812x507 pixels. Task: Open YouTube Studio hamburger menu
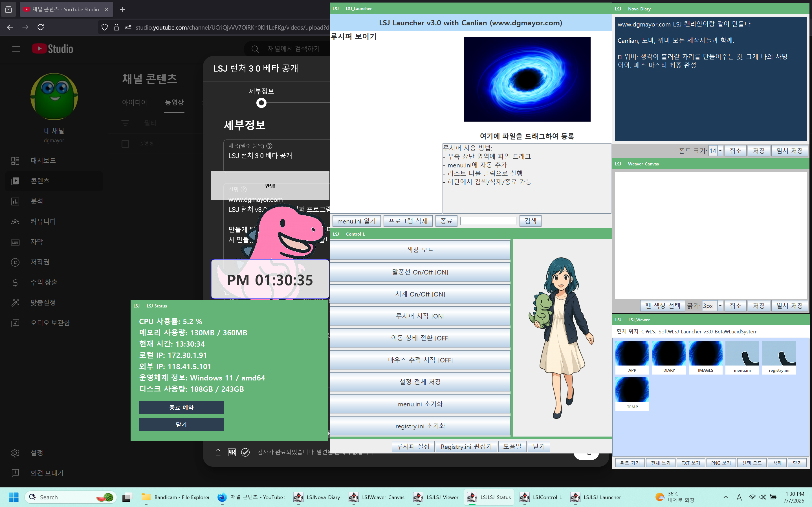[x=16, y=49]
